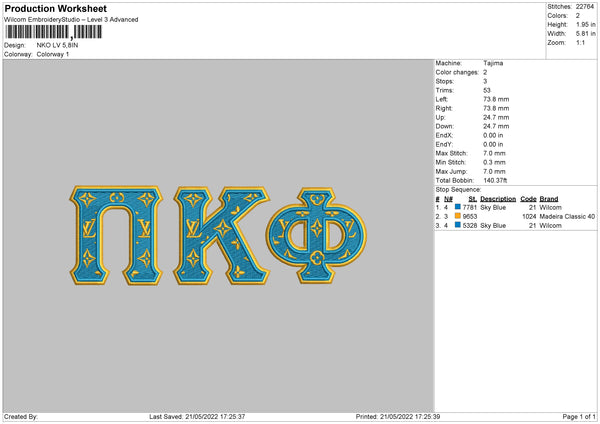Click the sky blue swatch for stitch 7781

click(x=458, y=207)
